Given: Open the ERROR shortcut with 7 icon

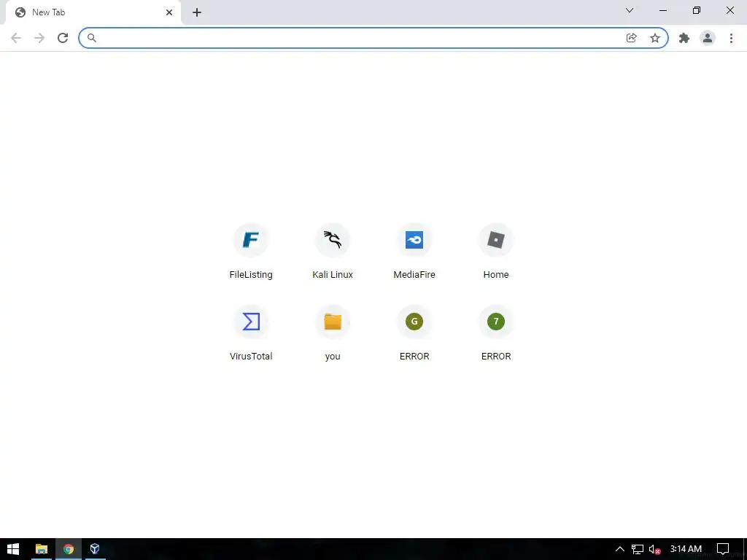Looking at the screenshot, I should click(496, 333).
